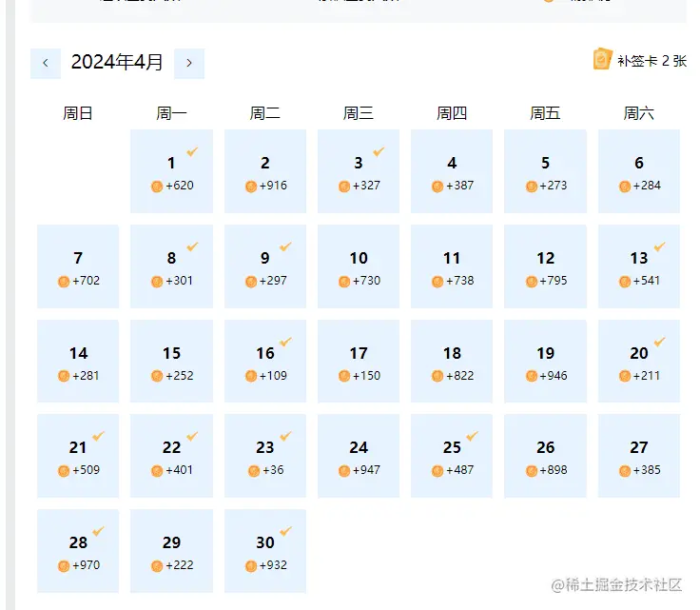Click the coin icon beside +738
The image size is (700, 610).
point(437,282)
